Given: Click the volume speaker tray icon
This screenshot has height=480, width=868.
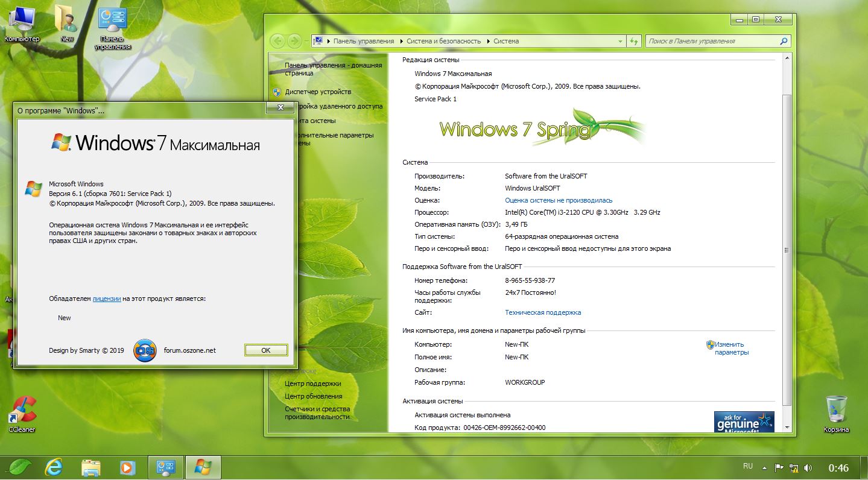Looking at the screenshot, I should pyautogui.click(x=808, y=468).
